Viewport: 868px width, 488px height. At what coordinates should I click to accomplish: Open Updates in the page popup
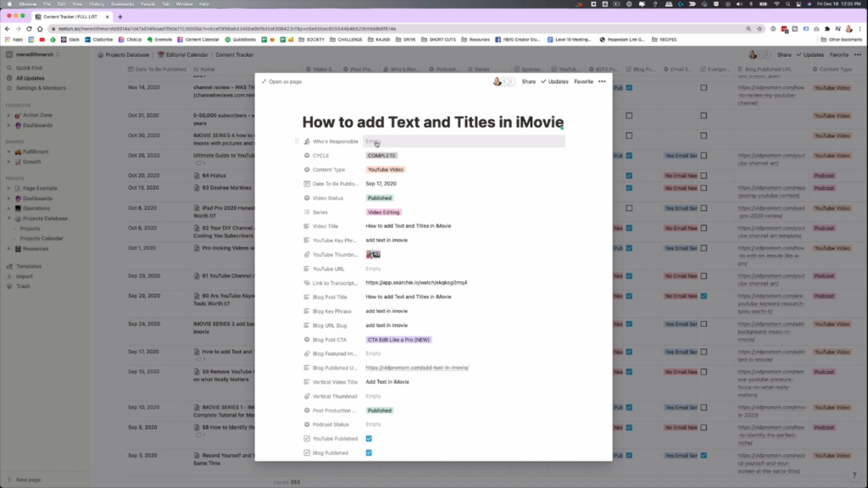point(554,81)
